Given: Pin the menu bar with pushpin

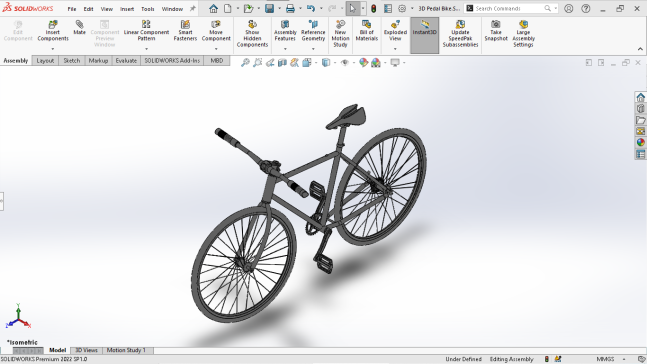Looking at the screenshot, I should coord(192,8).
